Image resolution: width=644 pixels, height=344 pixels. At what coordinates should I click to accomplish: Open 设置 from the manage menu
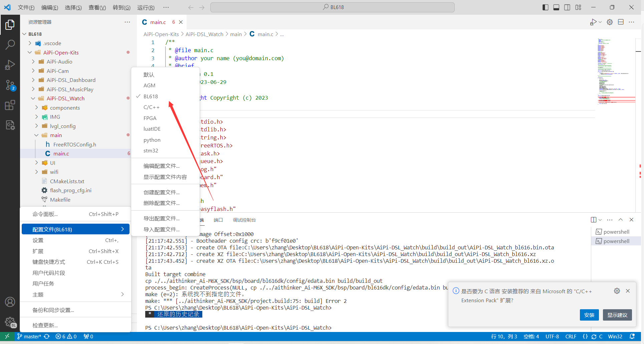75,240
